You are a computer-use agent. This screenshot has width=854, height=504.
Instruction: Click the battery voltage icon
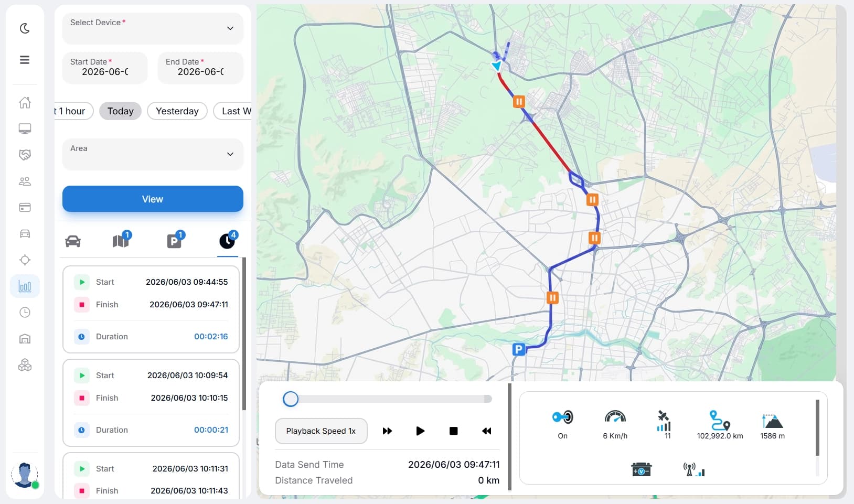tap(642, 469)
